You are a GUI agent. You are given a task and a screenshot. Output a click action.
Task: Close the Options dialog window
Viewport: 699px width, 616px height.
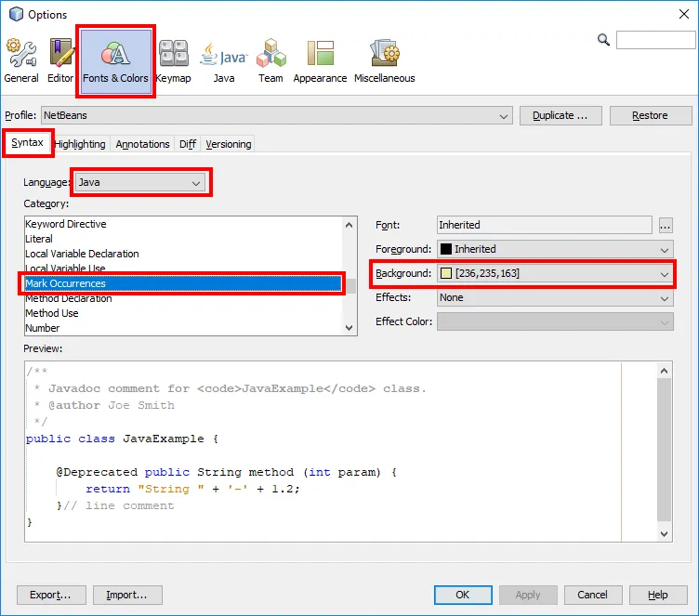pyautogui.click(x=684, y=14)
